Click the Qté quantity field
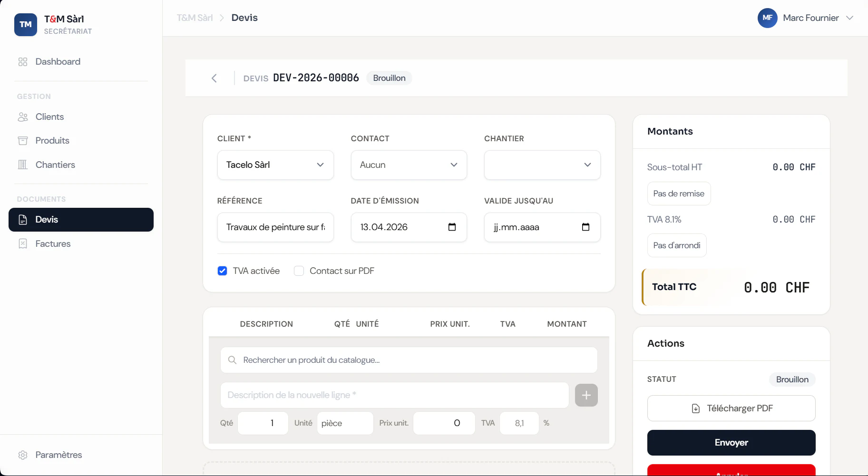Viewport: 868px width, 476px height. (263, 423)
